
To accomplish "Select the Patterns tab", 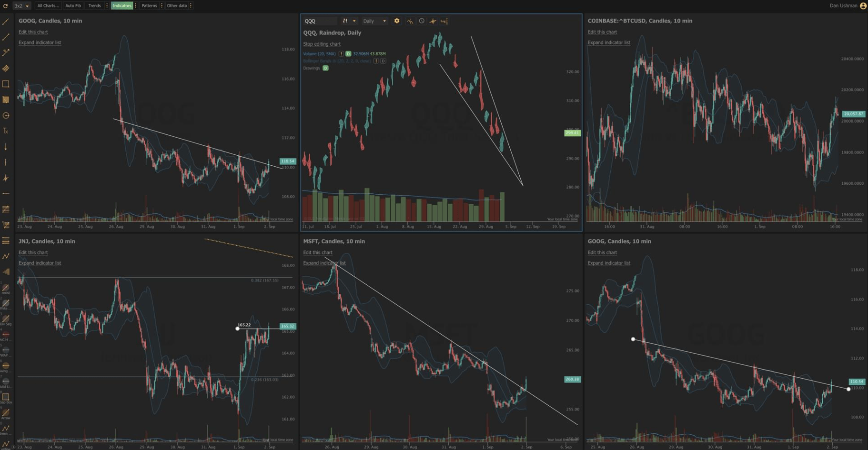I will click(x=149, y=6).
